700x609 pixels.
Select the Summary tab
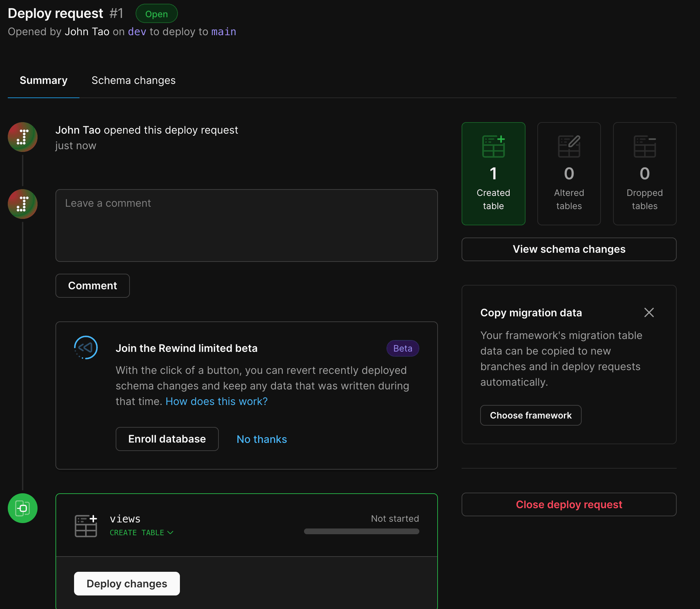coord(43,80)
